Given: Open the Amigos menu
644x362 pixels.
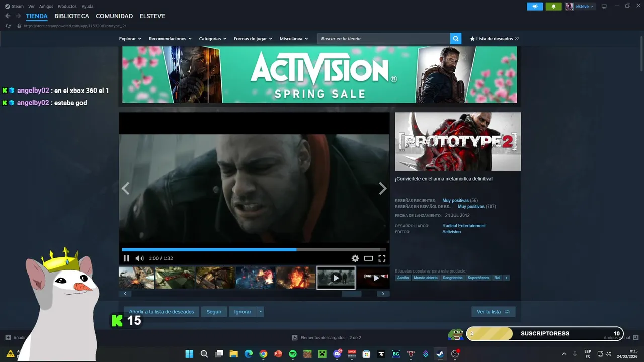Looking at the screenshot, I should pos(46,6).
